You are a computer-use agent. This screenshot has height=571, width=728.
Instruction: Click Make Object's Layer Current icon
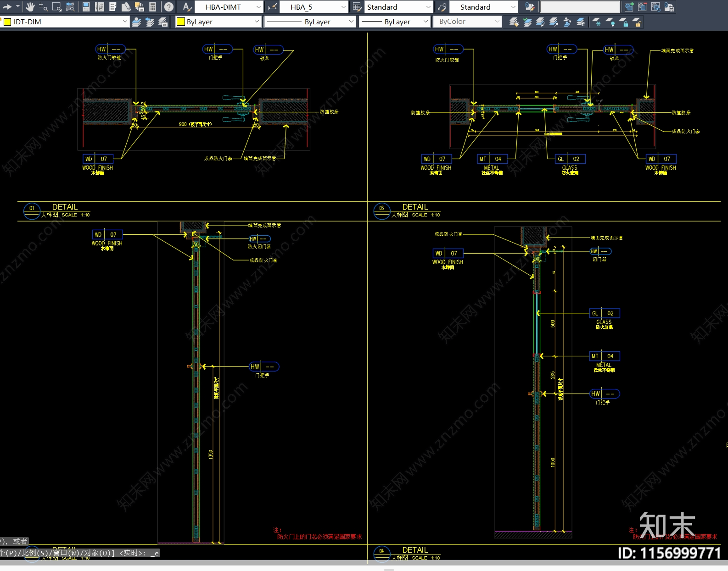136,22
